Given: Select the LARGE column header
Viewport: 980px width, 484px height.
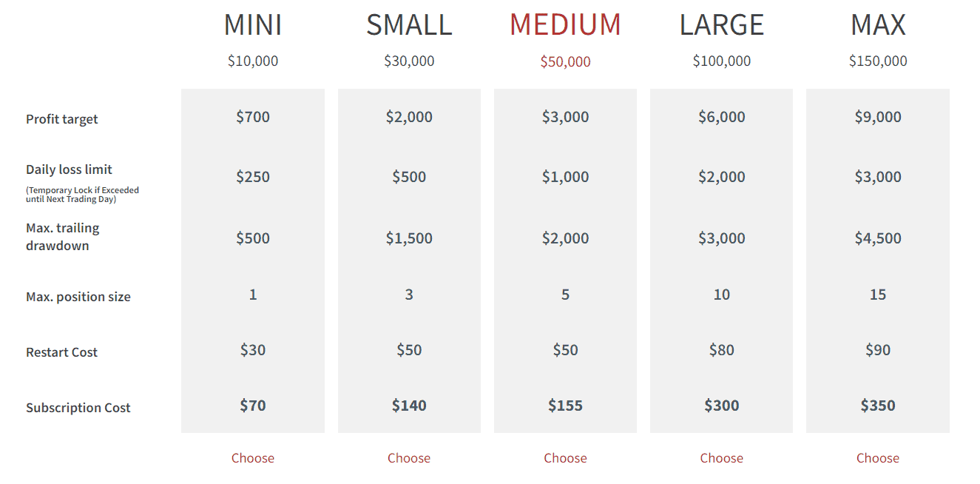Looking at the screenshot, I should [721, 24].
